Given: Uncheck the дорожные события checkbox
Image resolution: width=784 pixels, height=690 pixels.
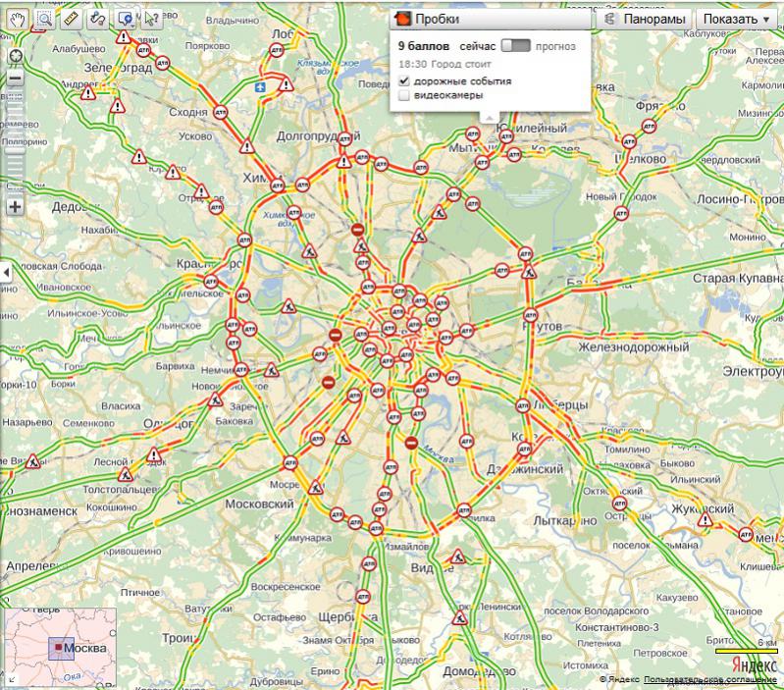Looking at the screenshot, I should 404,81.
